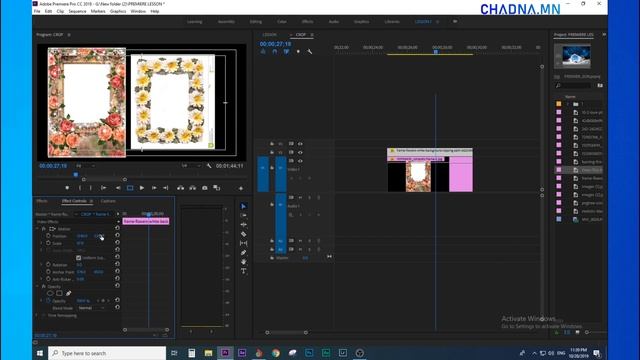Add a timeline marker icon
Image resolution: width=640 pixels, height=360 pixels.
point(298,52)
